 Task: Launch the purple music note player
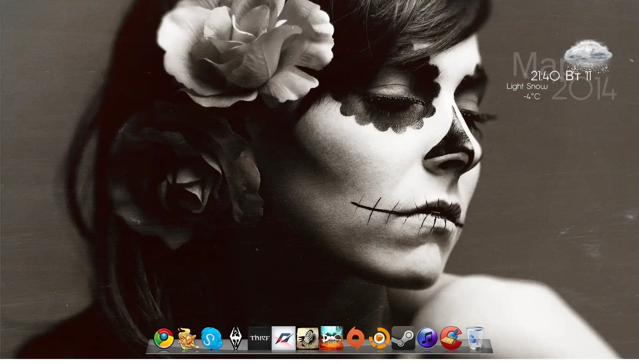coord(427,338)
